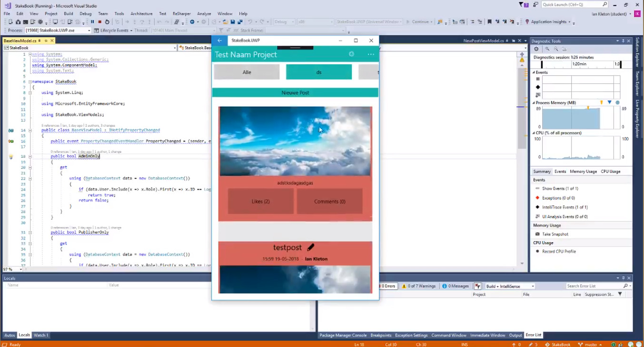The width and height of the screenshot is (644, 347).
Task: Switch to the Autos tab
Action: 10,335
